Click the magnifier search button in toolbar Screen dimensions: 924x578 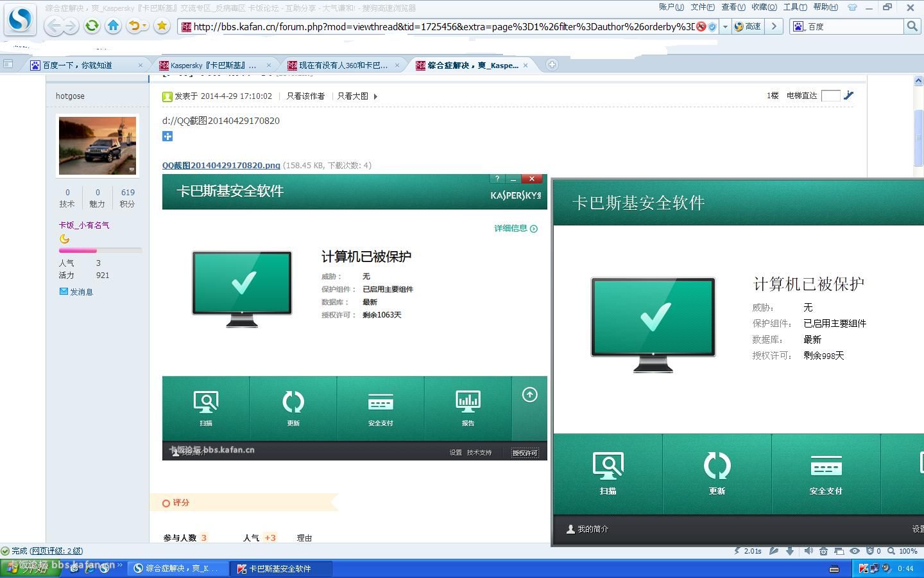pyautogui.click(x=912, y=26)
